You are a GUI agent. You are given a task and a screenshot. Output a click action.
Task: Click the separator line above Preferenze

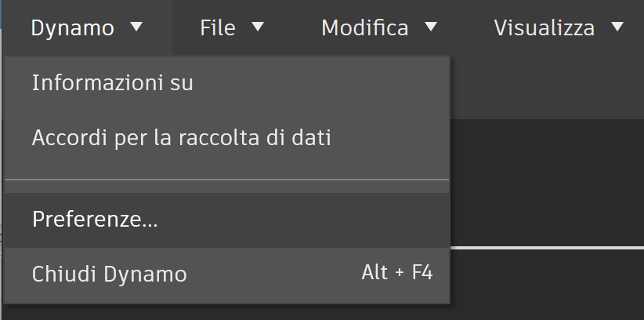click(x=226, y=180)
